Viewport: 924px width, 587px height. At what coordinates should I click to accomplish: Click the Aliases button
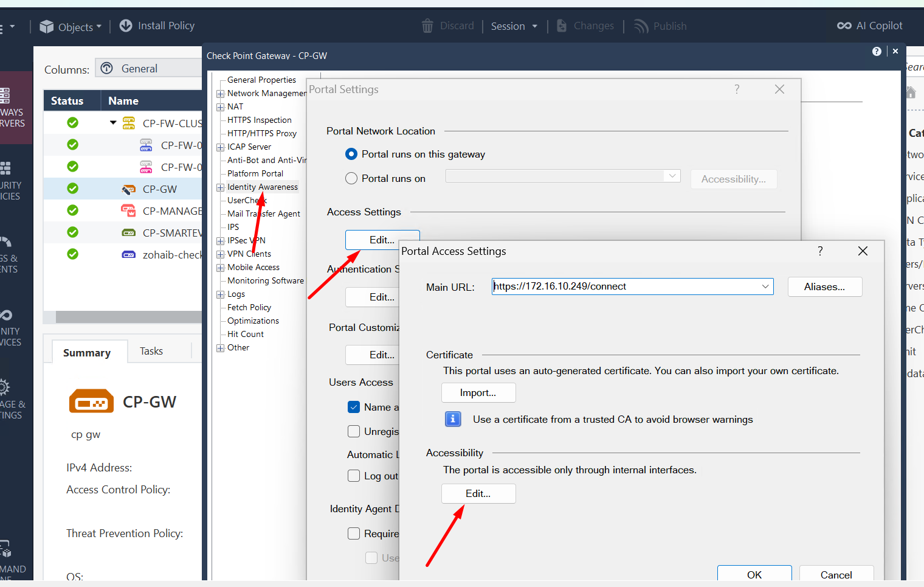[x=825, y=287]
